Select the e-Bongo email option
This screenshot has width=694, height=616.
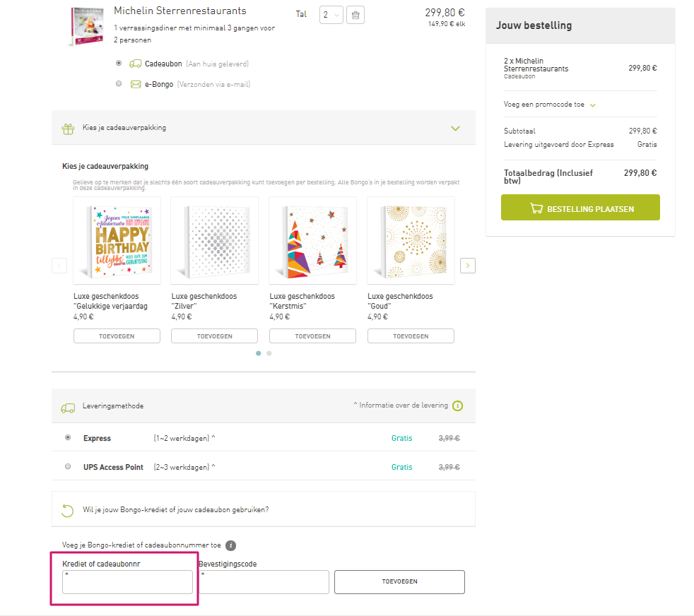(118, 84)
